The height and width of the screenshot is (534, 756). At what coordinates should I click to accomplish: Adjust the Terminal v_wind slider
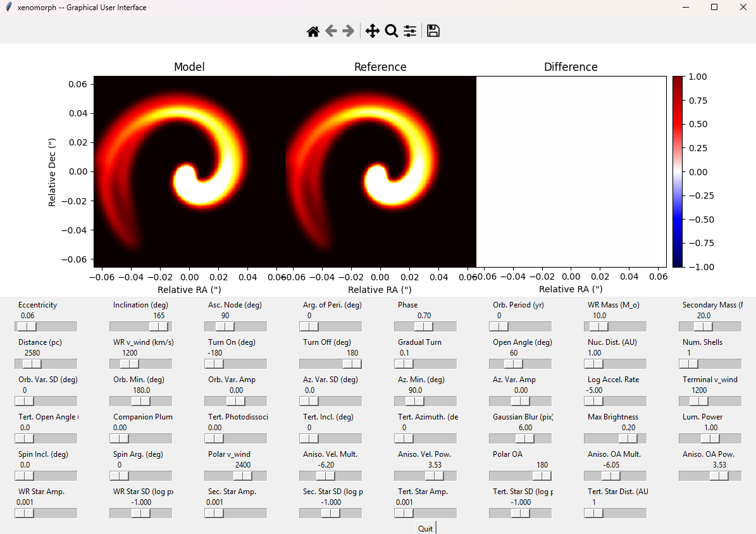(710, 401)
